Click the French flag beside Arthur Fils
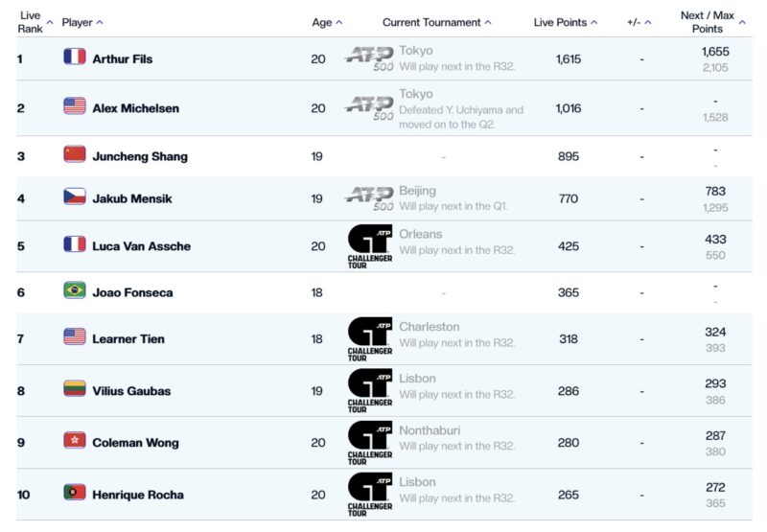Screen dimensions: 767x532 tap(75, 57)
